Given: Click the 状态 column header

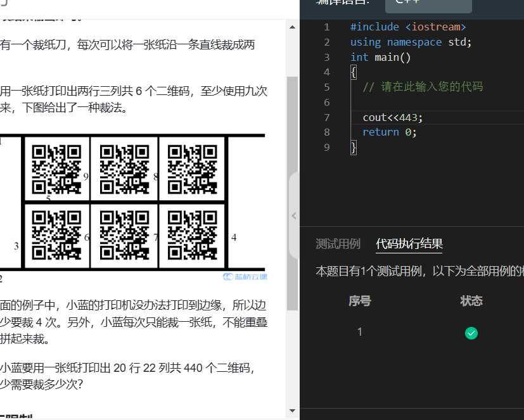Looking at the screenshot, I should tap(471, 301).
